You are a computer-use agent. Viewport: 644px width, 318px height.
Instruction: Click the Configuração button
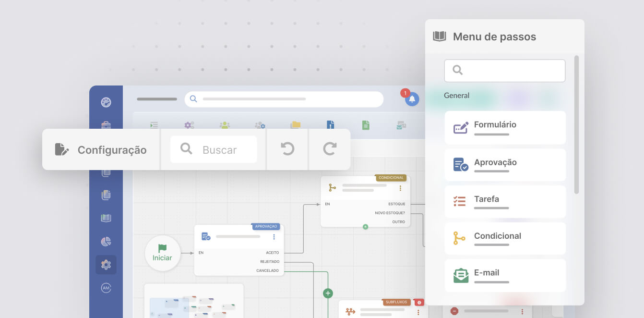[101, 150]
